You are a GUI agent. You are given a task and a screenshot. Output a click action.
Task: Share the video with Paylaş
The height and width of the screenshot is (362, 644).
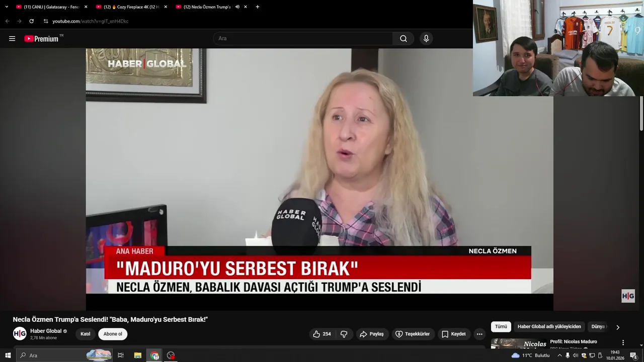(371, 334)
